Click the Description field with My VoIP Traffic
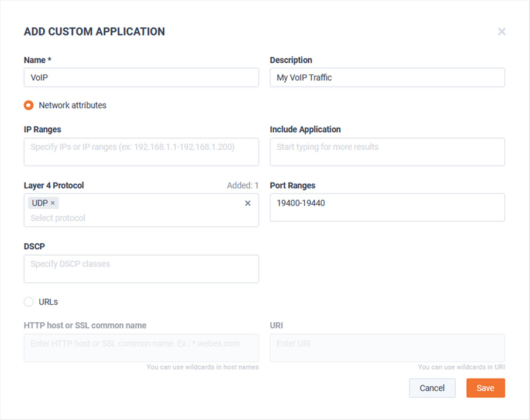Viewport: 530px width, 420px height. click(x=387, y=77)
